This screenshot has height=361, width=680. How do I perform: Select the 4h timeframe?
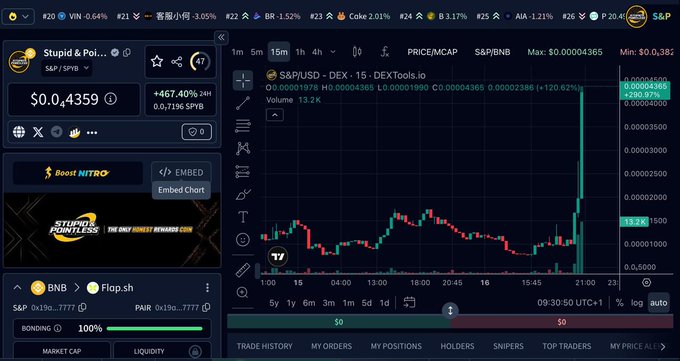pos(317,52)
